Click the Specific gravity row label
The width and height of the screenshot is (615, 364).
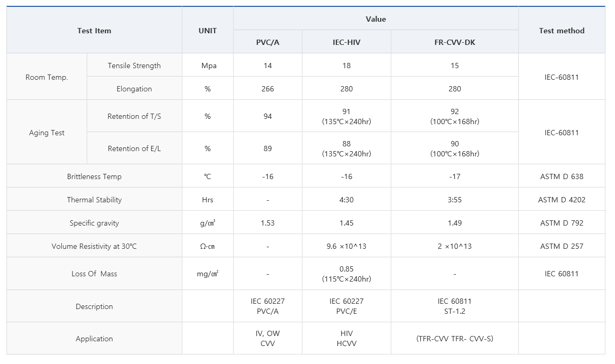click(94, 223)
